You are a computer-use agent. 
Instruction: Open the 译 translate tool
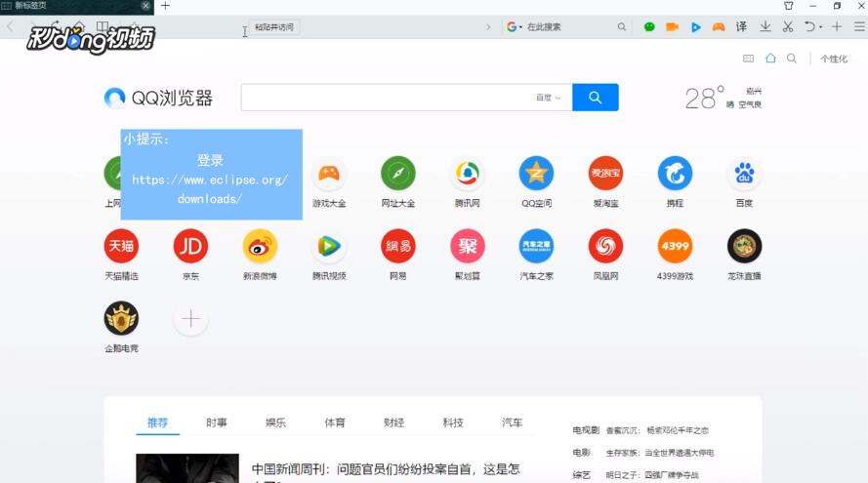tap(741, 26)
